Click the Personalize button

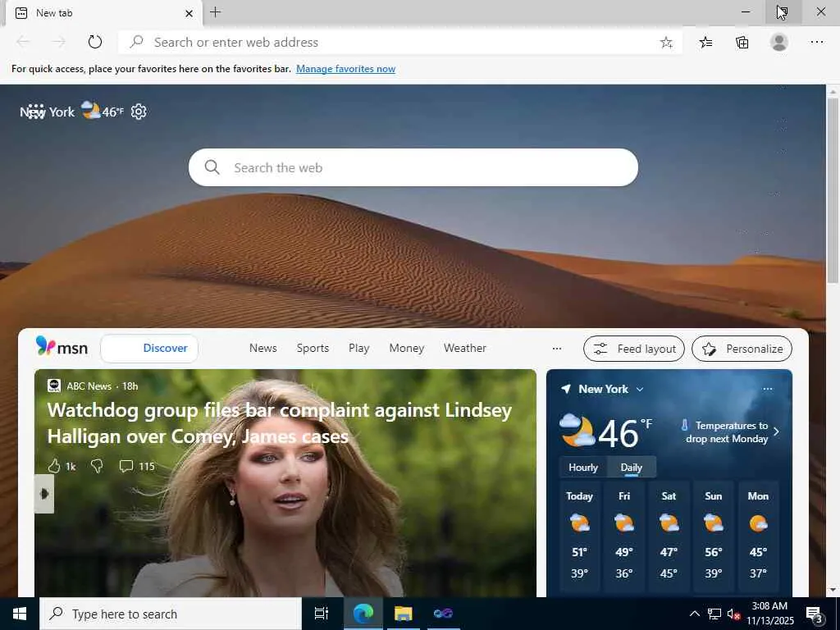click(x=742, y=349)
